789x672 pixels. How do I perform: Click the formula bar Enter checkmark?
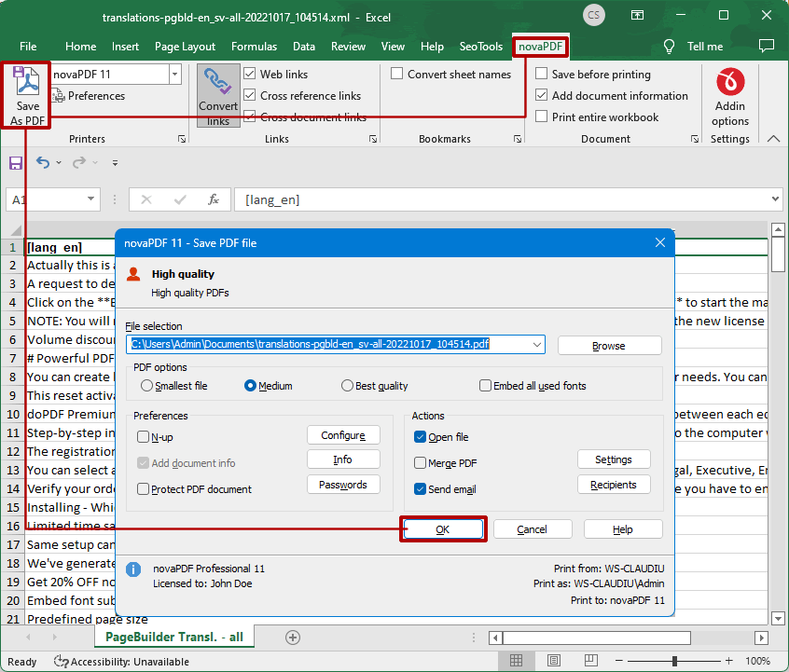tap(180, 199)
